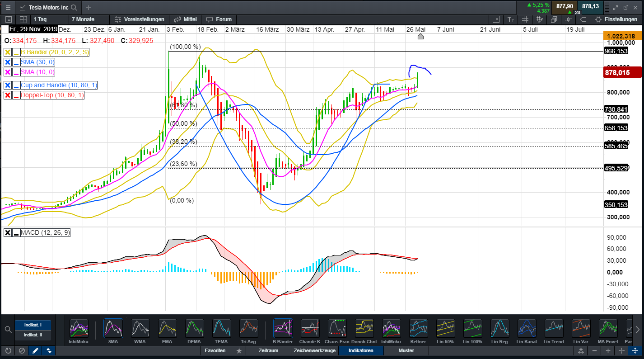Click the Keltner indicator icon

click(418, 329)
